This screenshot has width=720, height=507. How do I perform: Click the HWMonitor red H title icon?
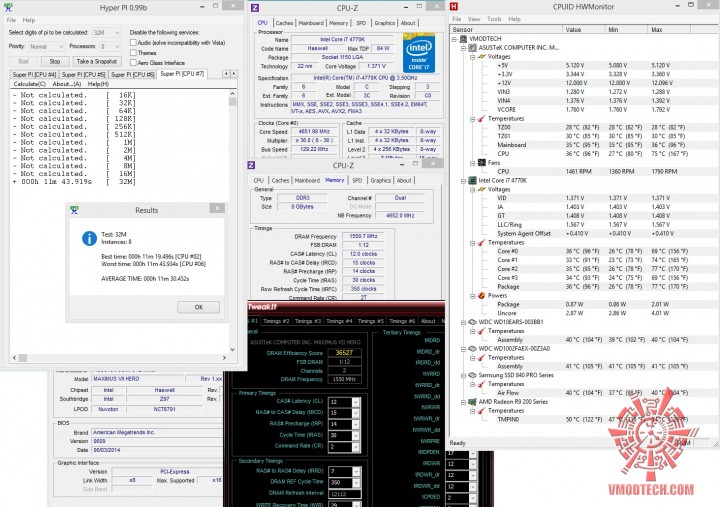point(454,6)
